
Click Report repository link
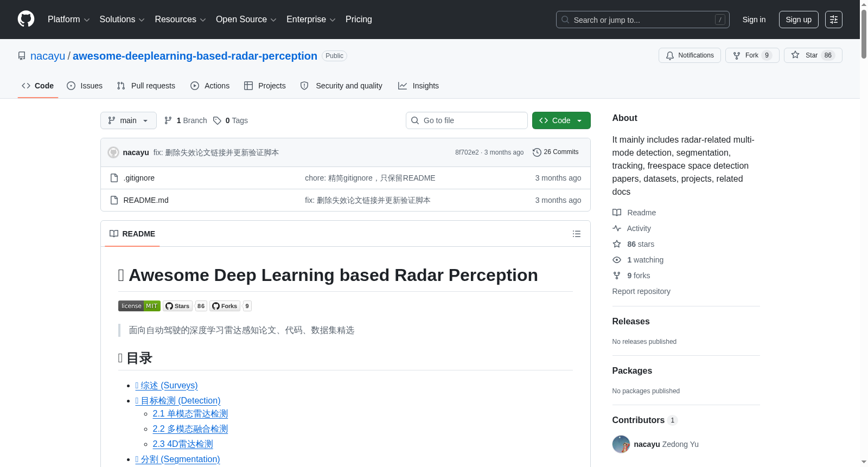[x=641, y=291]
